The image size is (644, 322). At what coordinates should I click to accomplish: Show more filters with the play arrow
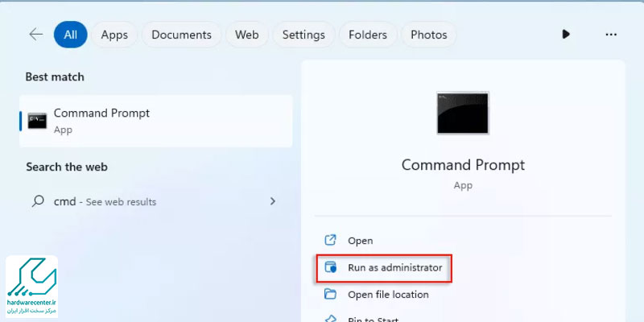(x=566, y=35)
